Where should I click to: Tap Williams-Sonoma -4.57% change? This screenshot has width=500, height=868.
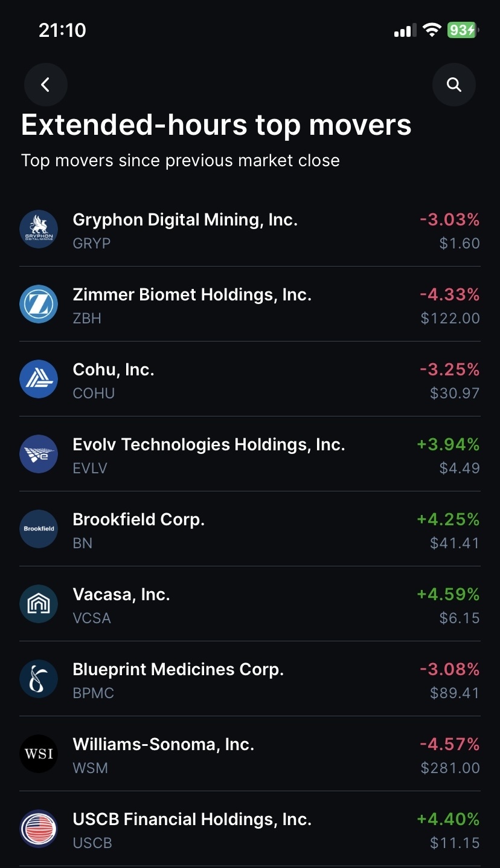tap(449, 744)
